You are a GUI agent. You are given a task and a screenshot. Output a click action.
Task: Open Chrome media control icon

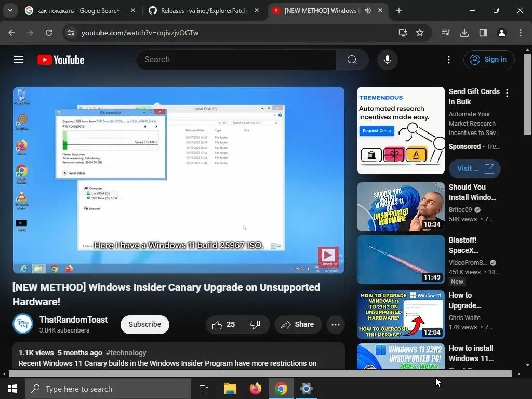point(446,33)
